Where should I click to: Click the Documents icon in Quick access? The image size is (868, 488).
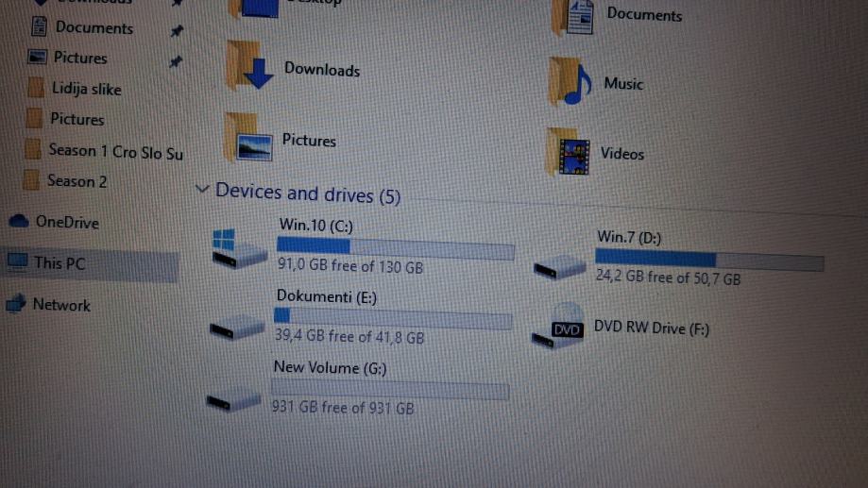tap(39, 26)
